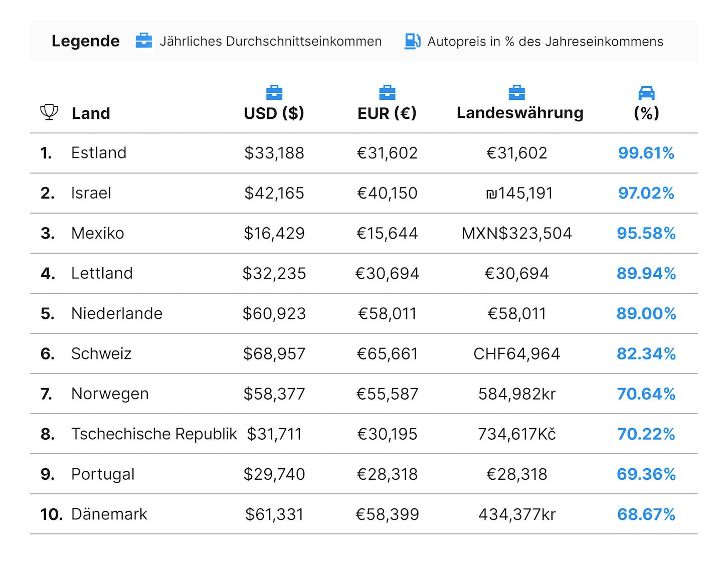Select the Landeswährung column header
The width and height of the screenshot is (728, 570).
click(x=520, y=113)
